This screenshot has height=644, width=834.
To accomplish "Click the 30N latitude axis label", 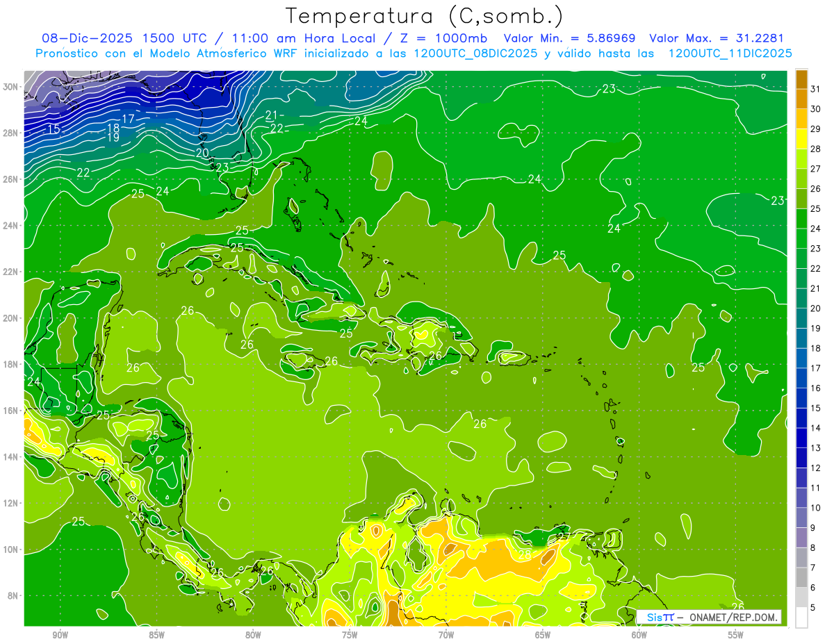I will click(x=12, y=86).
